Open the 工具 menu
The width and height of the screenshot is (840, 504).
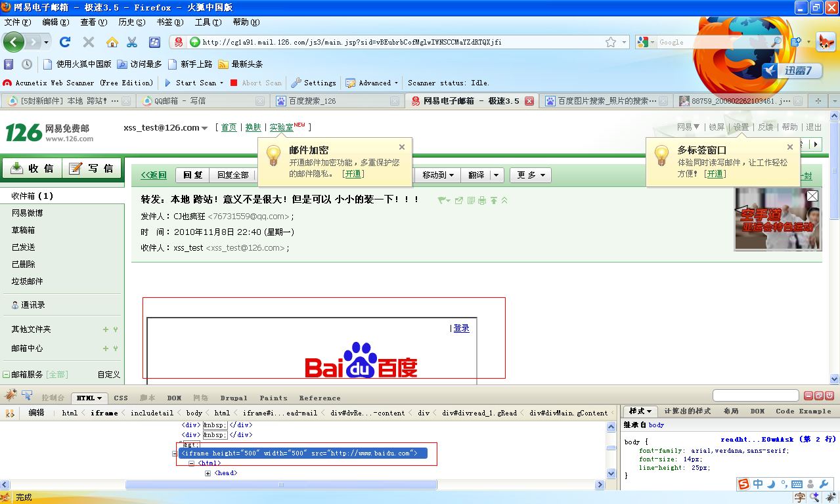point(208,22)
